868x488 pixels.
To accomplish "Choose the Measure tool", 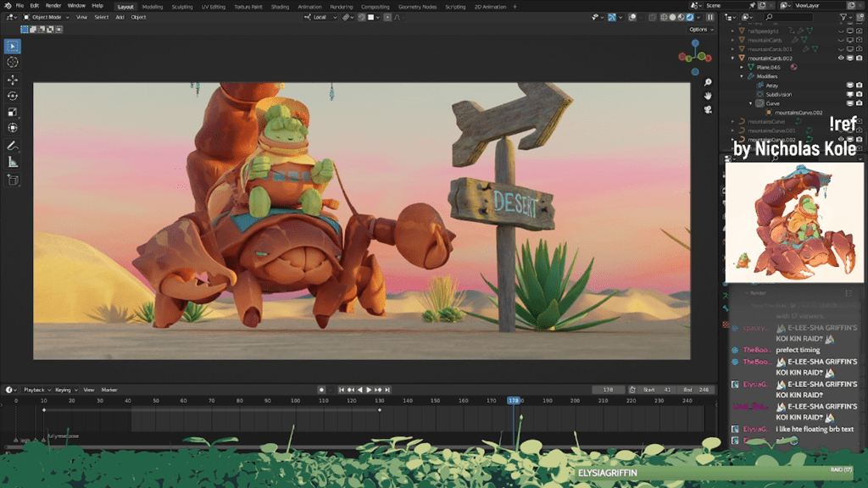I will click(13, 162).
